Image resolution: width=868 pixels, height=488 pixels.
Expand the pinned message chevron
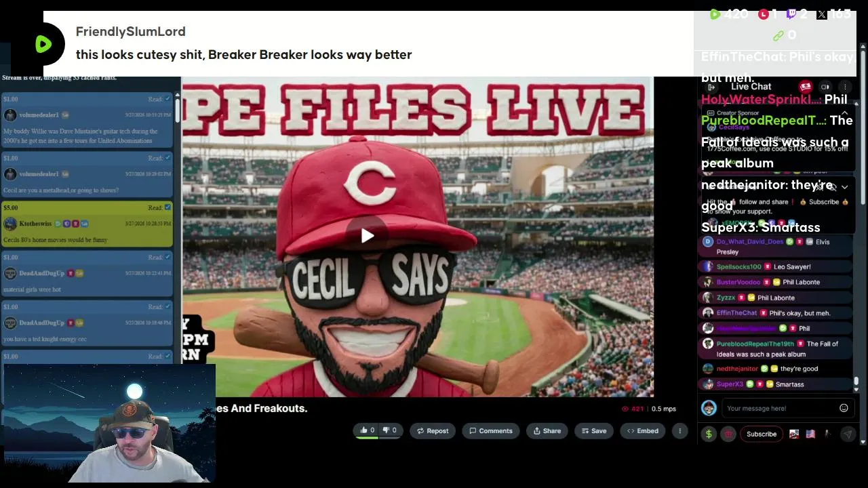(x=844, y=187)
